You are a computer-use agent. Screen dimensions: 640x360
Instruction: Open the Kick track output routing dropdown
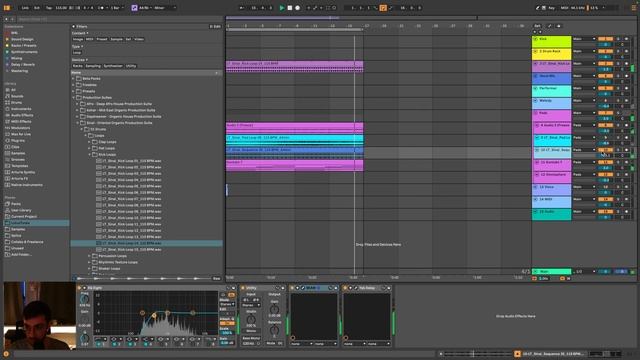coord(584,39)
